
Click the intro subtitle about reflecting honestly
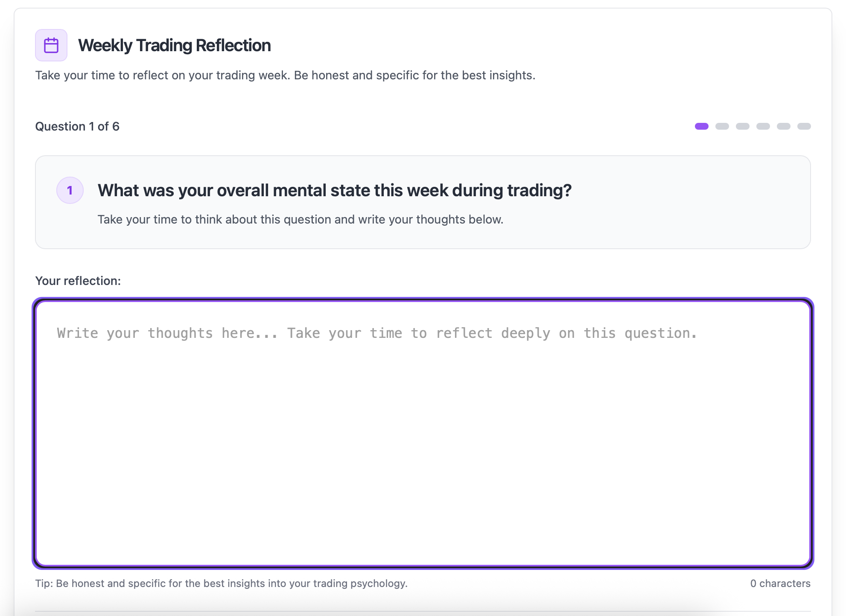point(285,75)
